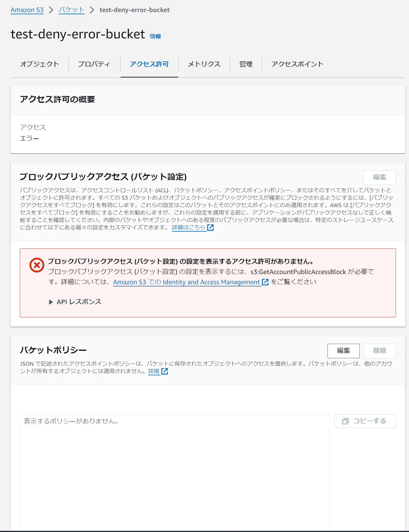Go to the バケット breadcrumb link
This screenshot has height=532, width=409.
pyautogui.click(x=72, y=10)
